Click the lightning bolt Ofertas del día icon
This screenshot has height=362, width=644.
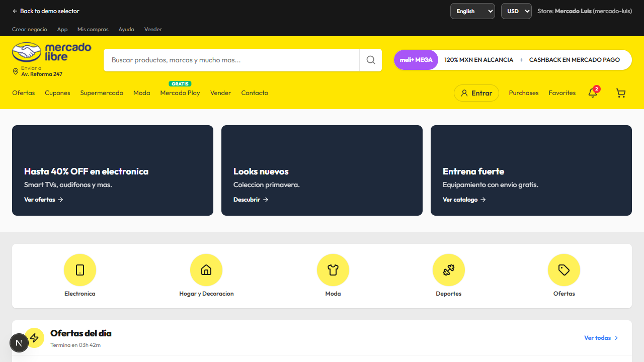pyautogui.click(x=34, y=338)
